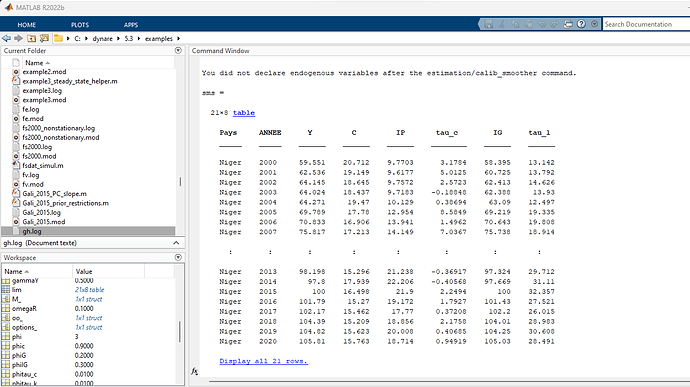Select fv.mod file icon
Viewport: 690px width, 387px height.
(x=16, y=184)
